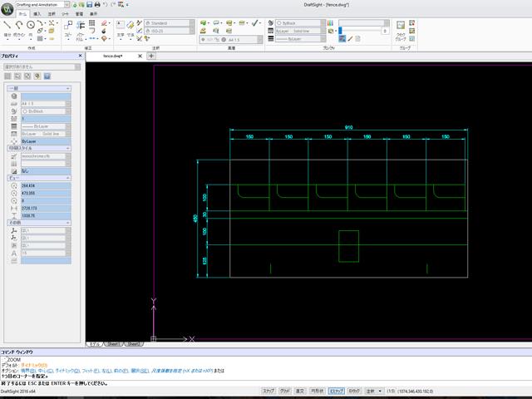532x399 pixels.
Task: Toggle Polar tracking in status bar
Action: click(318, 392)
